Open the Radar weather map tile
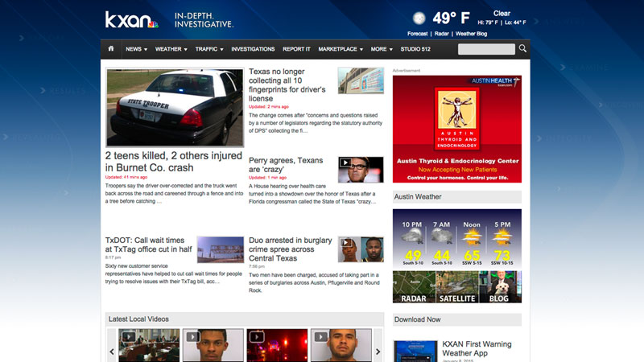This screenshot has width=644, height=362. coord(414,287)
